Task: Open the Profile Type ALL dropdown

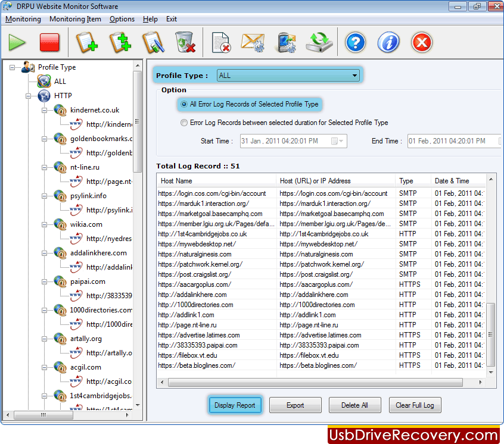Action: (x=288, y=76)
